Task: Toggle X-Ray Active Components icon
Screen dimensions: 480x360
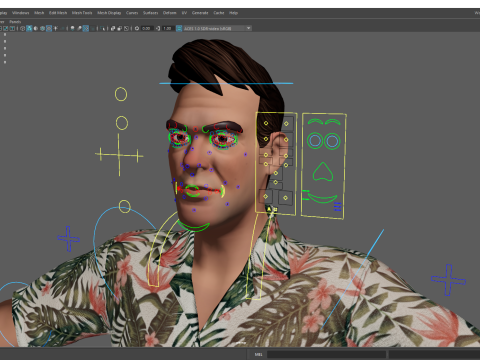Action: pyautogui.click(x=120, y=28)
